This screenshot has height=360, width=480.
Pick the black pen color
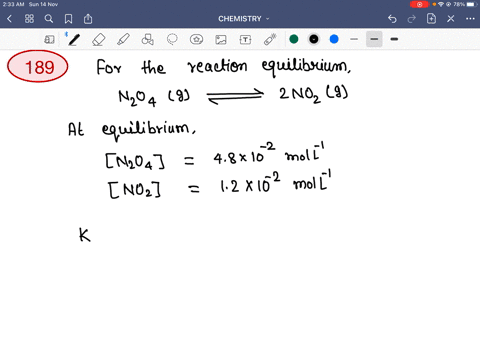[314, 39]
